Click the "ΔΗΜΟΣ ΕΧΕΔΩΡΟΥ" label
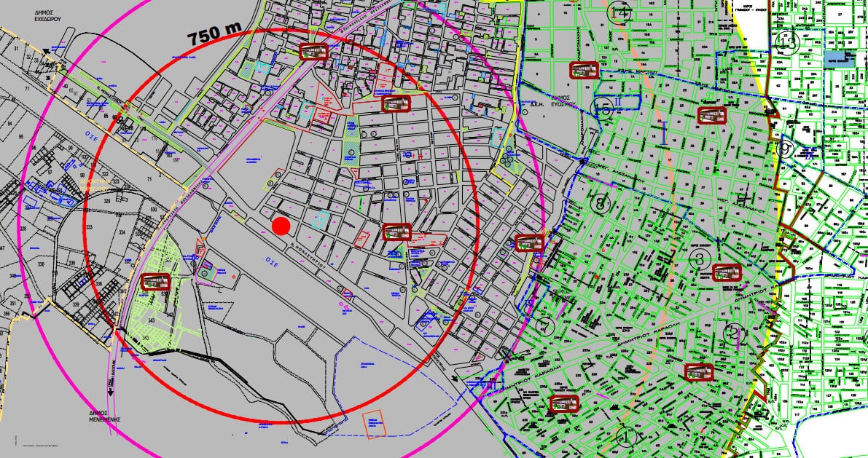 click(x=47, y=15)
